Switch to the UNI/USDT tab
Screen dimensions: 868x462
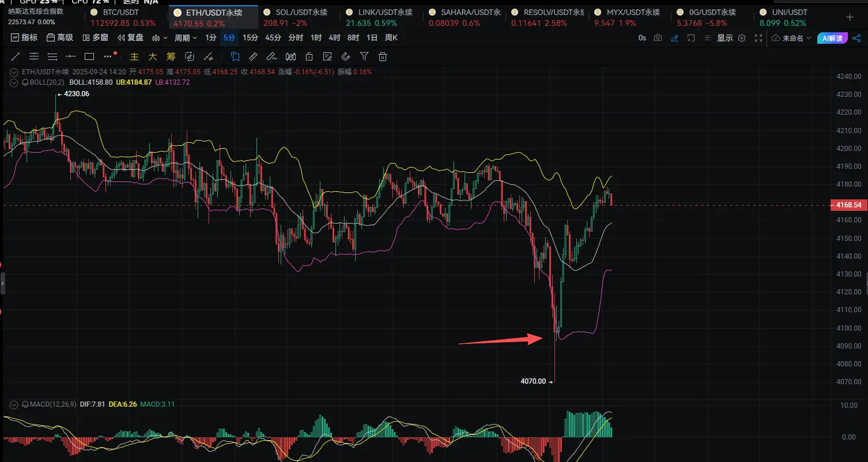click(x=797, y=17)
